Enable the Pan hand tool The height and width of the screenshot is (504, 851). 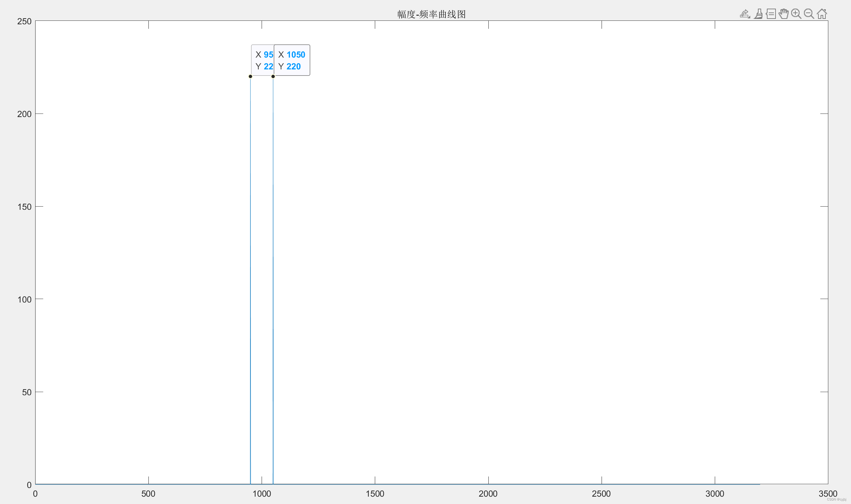point(784,14)
